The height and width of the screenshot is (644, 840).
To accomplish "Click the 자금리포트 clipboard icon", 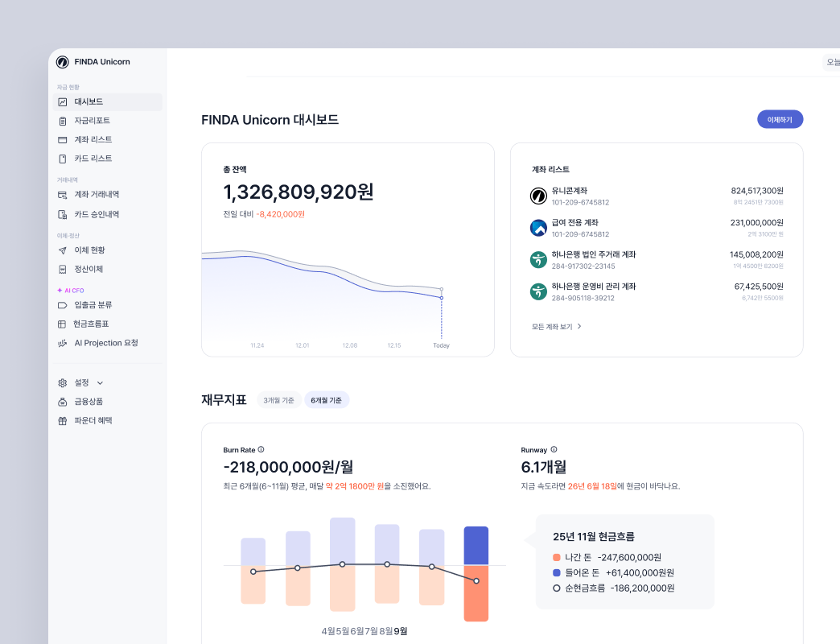I will tap(63, 121).
